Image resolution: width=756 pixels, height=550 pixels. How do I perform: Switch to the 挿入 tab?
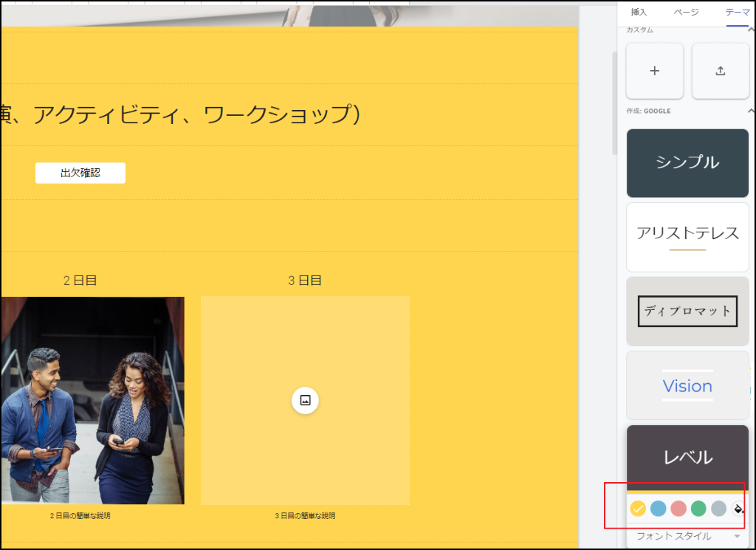(x=639, y=13)
